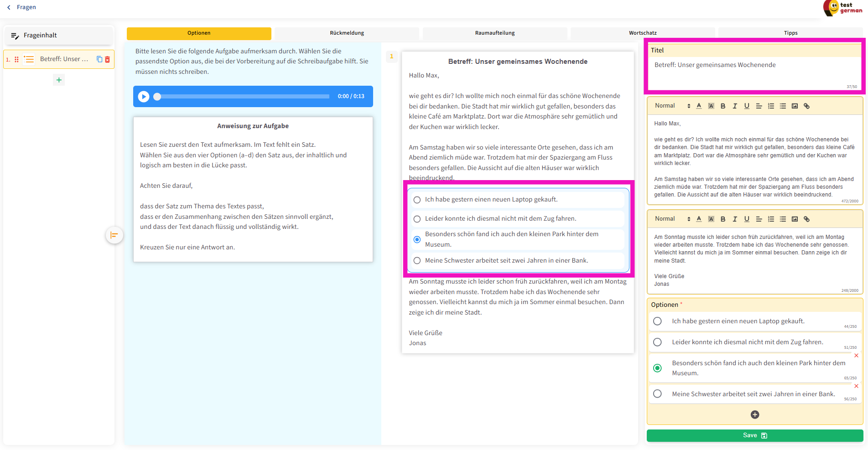Open the Normal format dropdown in lower editor

(x=672, y=219)
